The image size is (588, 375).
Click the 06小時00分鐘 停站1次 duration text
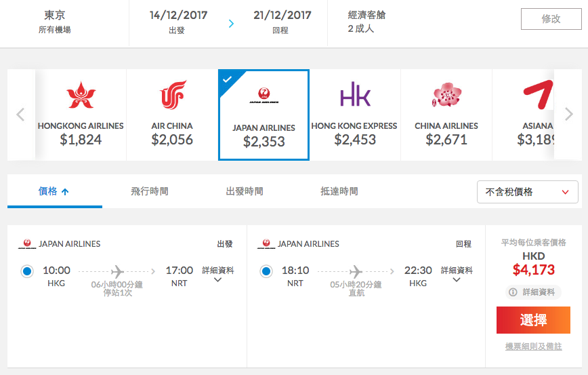(x=117, y=289)
